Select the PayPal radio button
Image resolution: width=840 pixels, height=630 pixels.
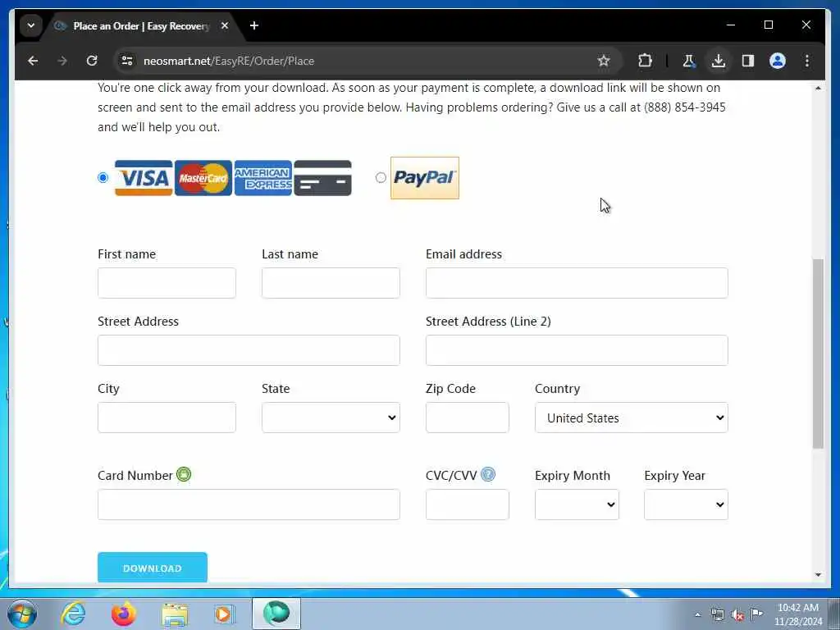(x=381, y=177)
